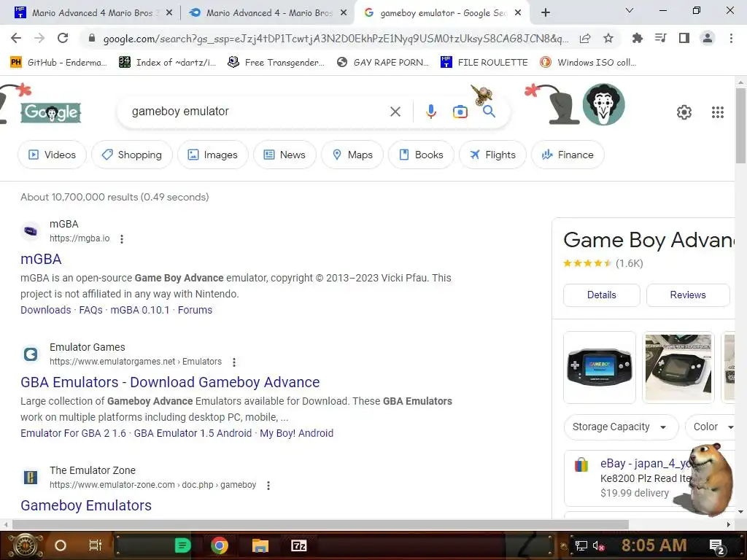
Task: Open the mGBA Forums sitelink
Action: [x=195, y=310]
